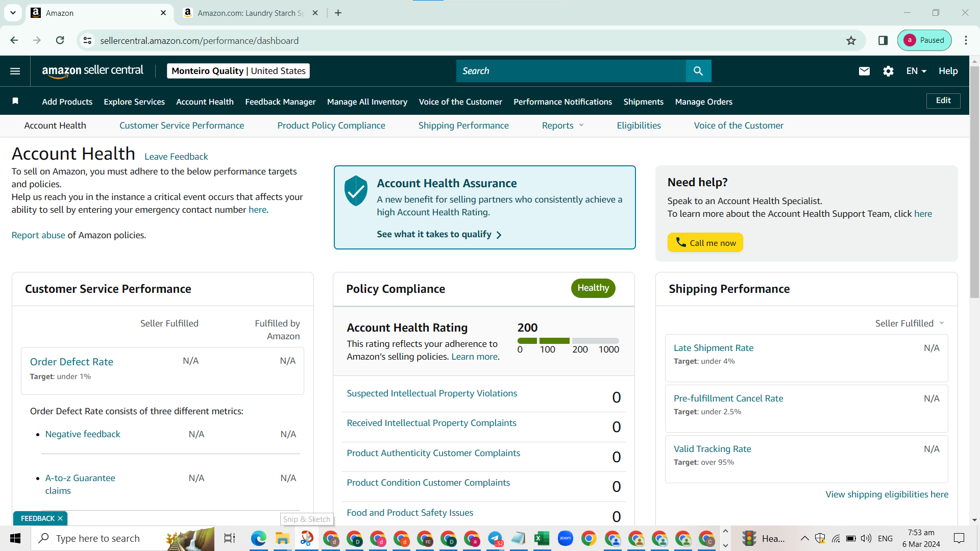Open the Seller Central hamburger menu
980x551 pixels.
pos(15,71)
